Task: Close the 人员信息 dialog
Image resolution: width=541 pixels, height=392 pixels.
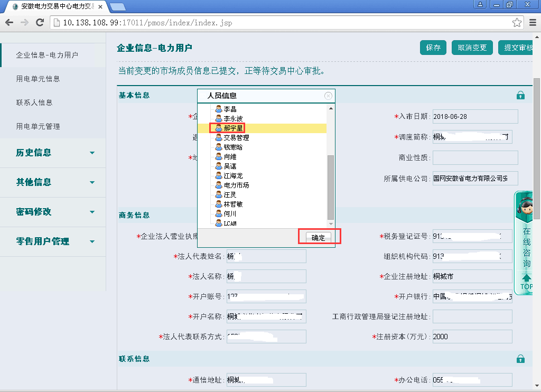Action: tap(328, 96)
